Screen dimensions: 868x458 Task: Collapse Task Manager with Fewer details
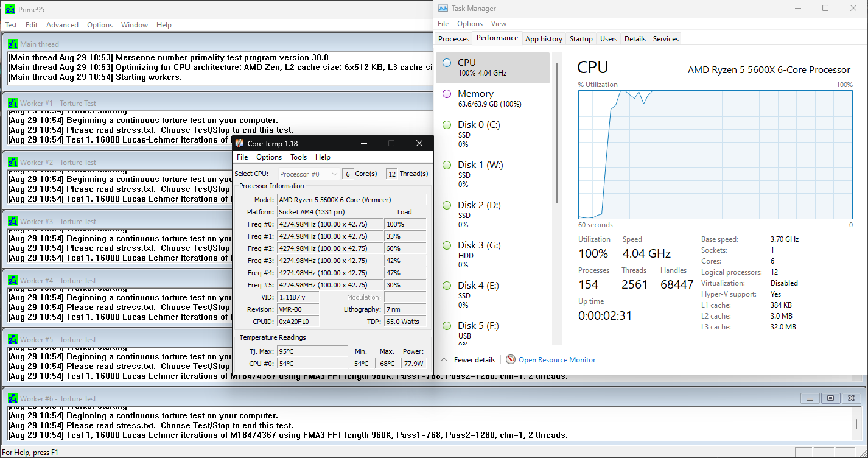[468, 359]
